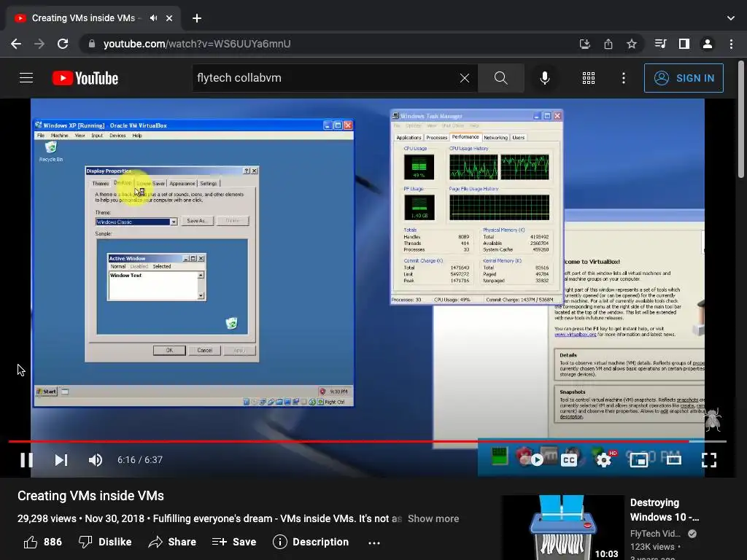Like the video with thumbs up
Viewport: 747px width, 560px height.
pos(31,542)
